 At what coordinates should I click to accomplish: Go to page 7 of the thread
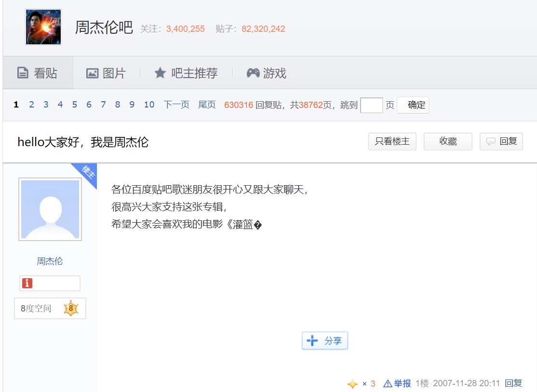(x=103, y=105)
